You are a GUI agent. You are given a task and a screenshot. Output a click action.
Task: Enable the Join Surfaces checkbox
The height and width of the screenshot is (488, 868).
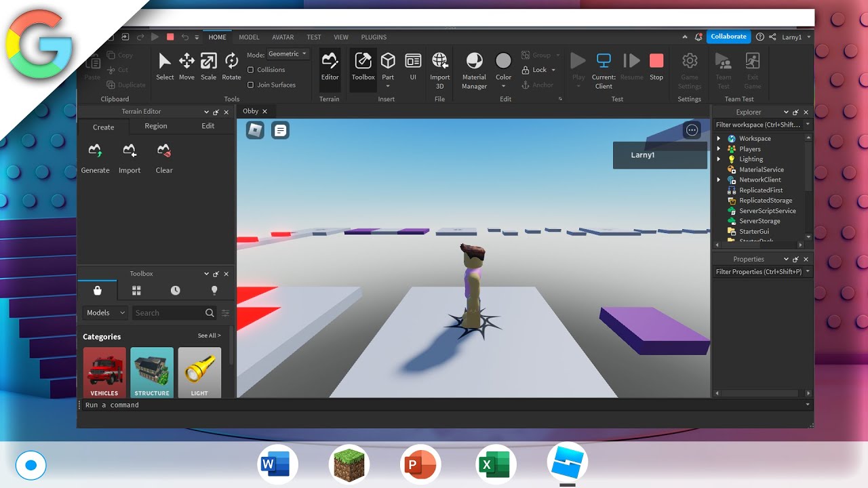click(x=251, y=85)
